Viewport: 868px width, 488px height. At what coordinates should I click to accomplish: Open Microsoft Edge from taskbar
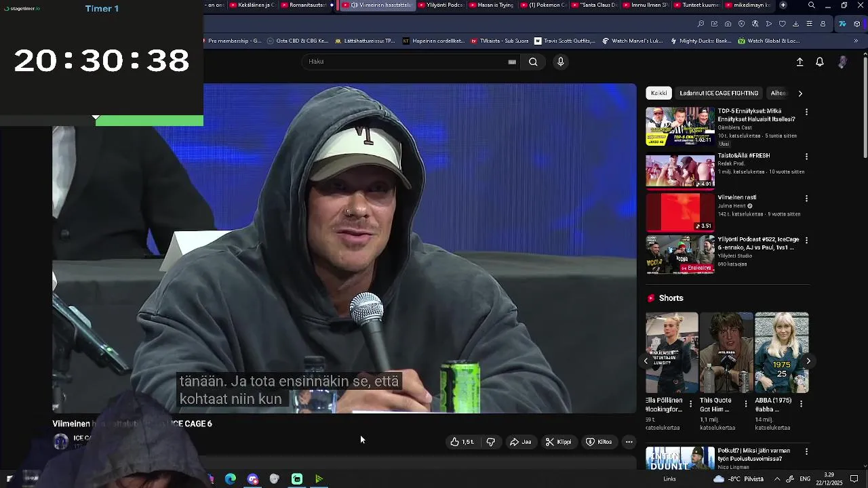click(x=231, y=479)
